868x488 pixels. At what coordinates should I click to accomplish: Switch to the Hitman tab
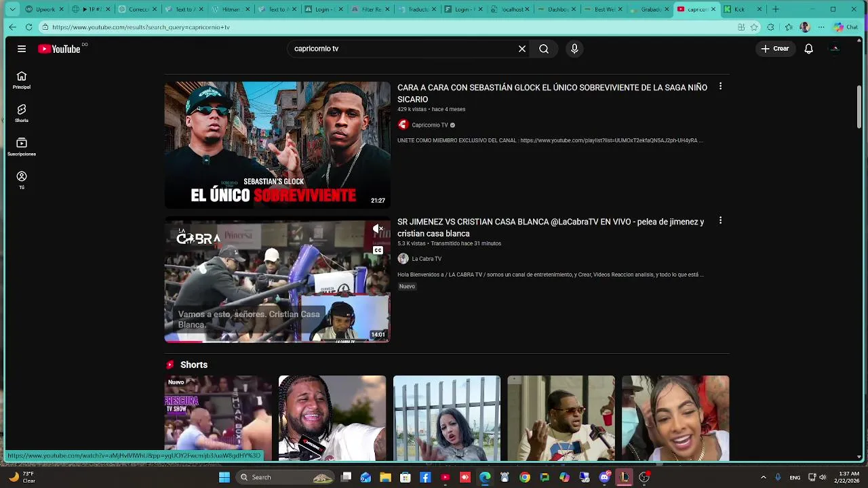[232, 9]
